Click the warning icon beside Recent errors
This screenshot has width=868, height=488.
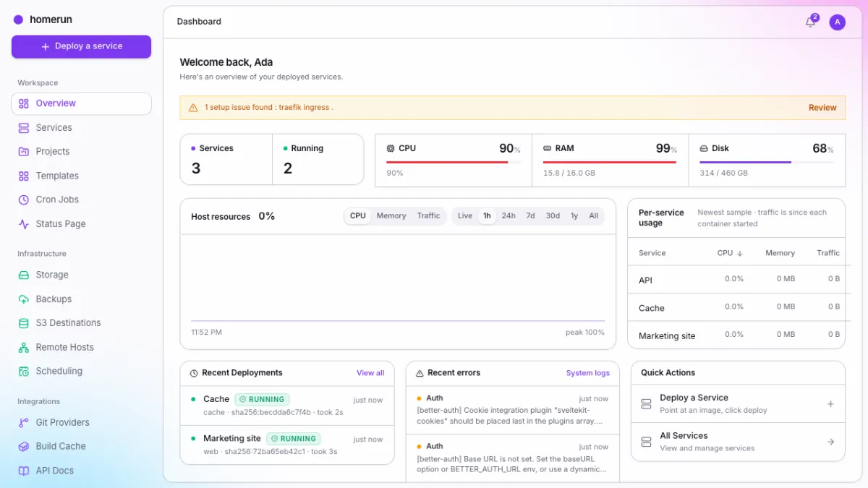pos(420,373)
